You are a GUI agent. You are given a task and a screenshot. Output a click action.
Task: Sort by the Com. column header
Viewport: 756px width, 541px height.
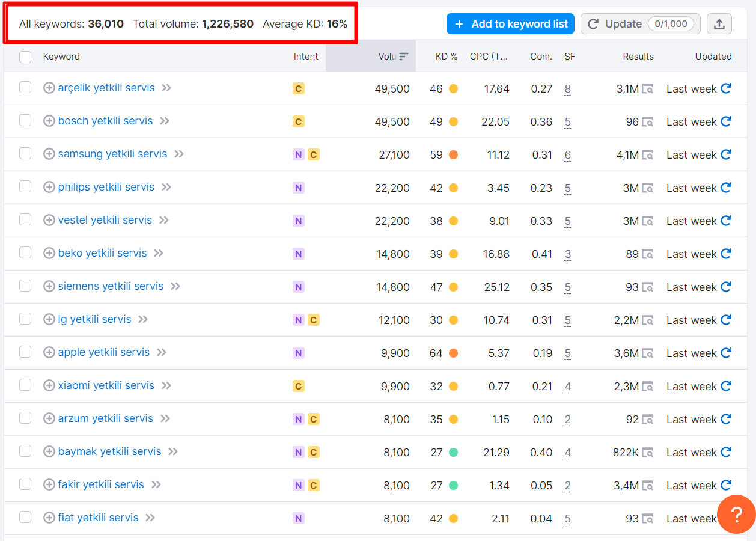(541, 57)
